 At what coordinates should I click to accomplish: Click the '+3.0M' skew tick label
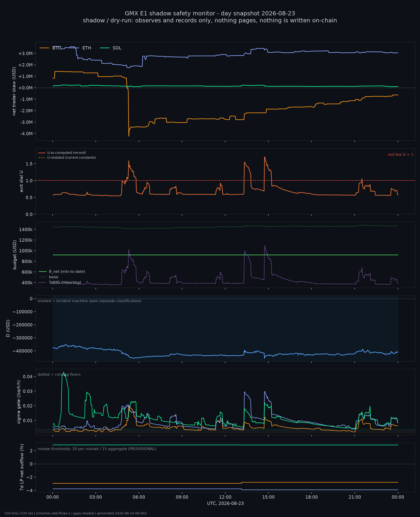pyautogui.click(x=25, y=54)
